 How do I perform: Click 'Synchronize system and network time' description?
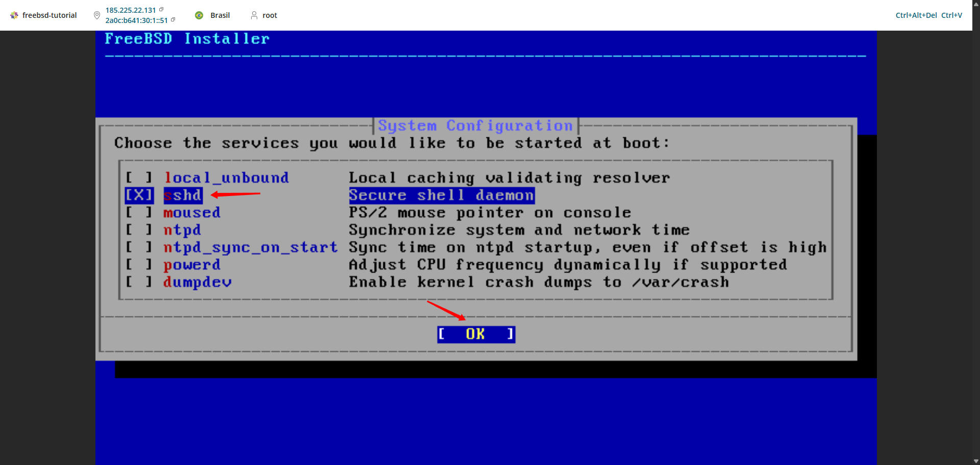tap(519, 230)
